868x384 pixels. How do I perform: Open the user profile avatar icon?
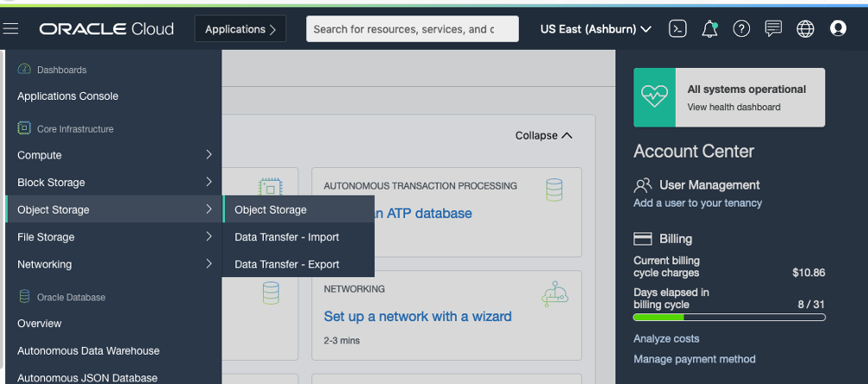(x=837, y=29)
